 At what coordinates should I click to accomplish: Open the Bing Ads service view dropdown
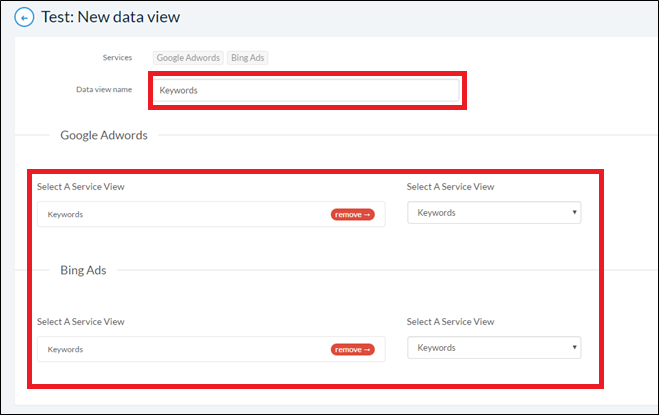(494, 348)
